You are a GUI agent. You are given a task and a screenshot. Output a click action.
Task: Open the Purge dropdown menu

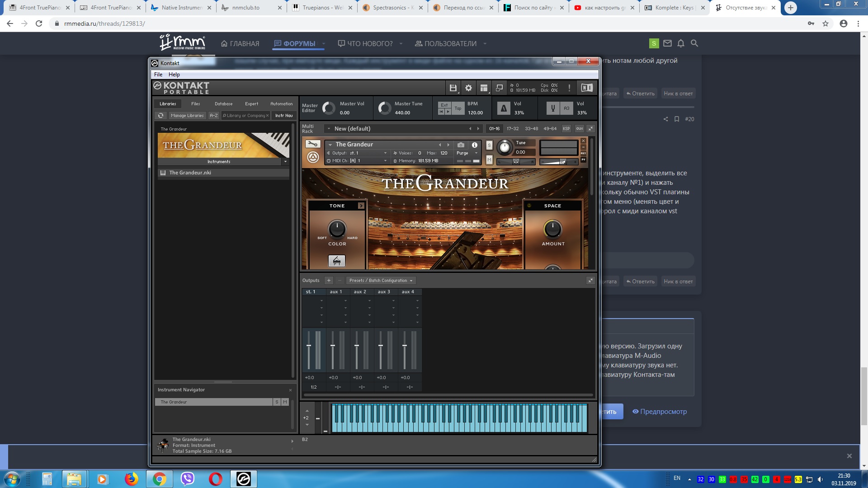click(467, 153)
